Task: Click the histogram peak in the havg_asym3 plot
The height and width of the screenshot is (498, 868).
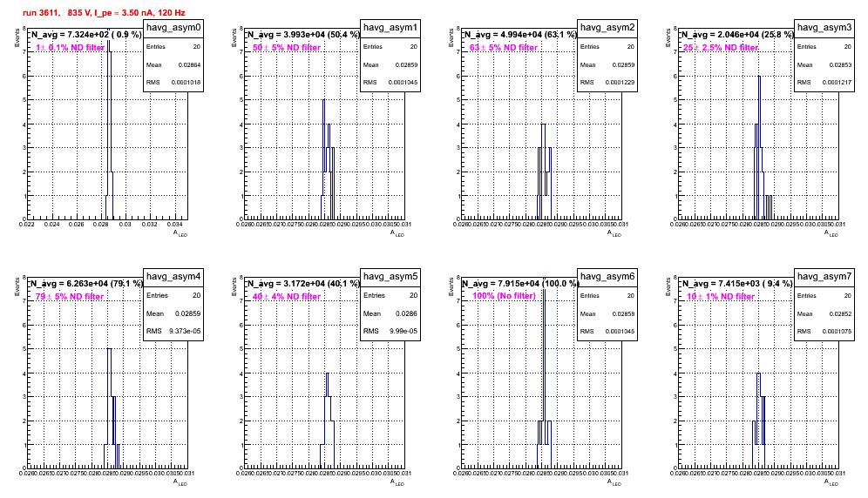Action: [x=759, y=77]
